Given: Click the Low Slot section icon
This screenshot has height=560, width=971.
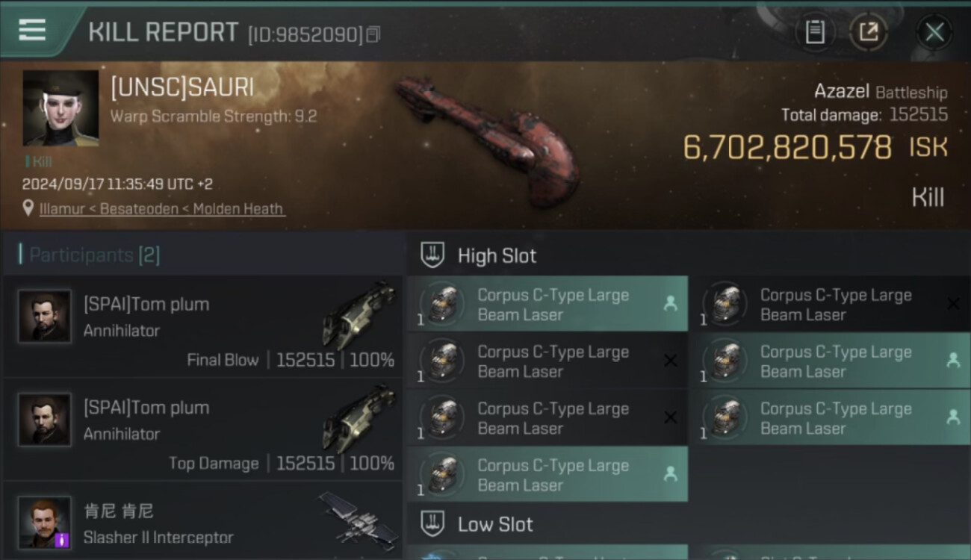Looking at the screenshot, I should [x=432, y=524].
